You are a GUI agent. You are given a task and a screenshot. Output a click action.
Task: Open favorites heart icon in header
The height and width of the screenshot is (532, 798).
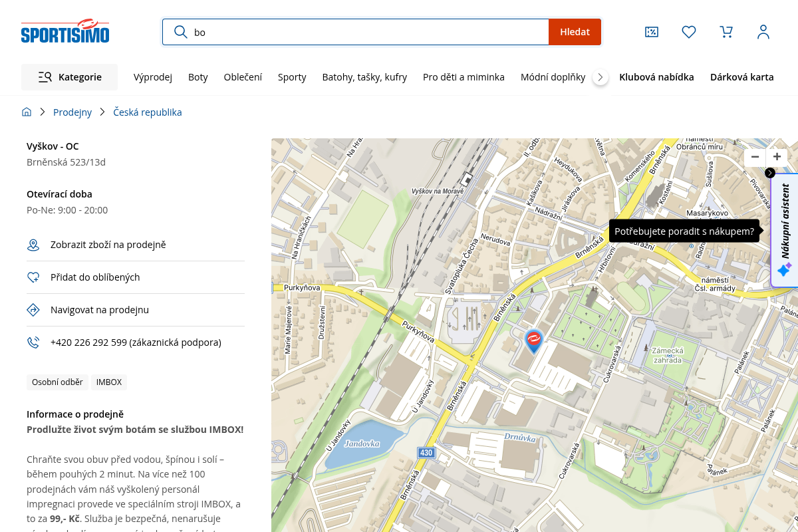(x=689, y=32)
